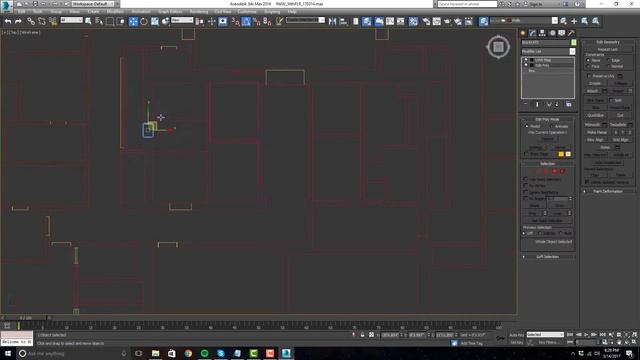The image size is (640, 360).
Task: Click the Pin Stack icon under modifier stack
Action: (x=526, y=104)
